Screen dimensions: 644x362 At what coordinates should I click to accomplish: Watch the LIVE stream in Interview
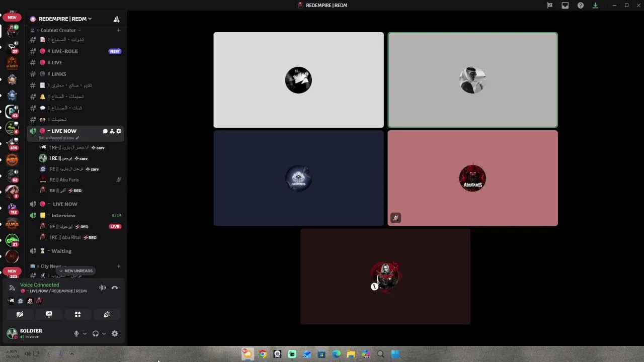click(115, 227)
